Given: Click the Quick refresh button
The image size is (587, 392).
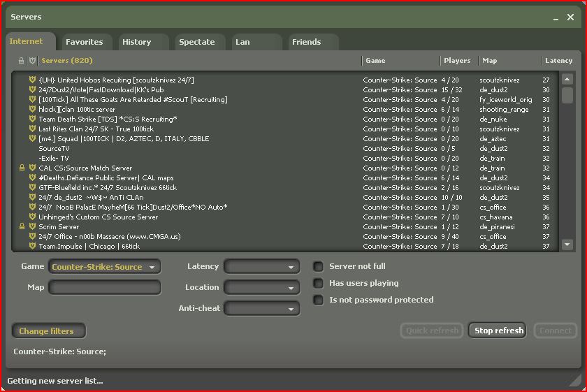Looking at the screenshot, I should (432, 331).
